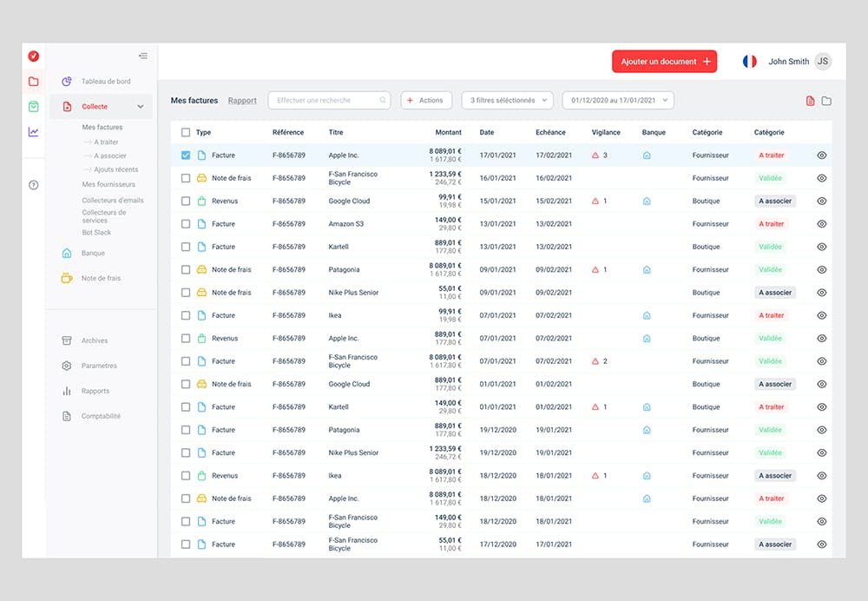868x601 pixels.
Task: Click vigilance warning on F-San Francisco 07/01/2021 row
Action: click(x=595, y=361)
